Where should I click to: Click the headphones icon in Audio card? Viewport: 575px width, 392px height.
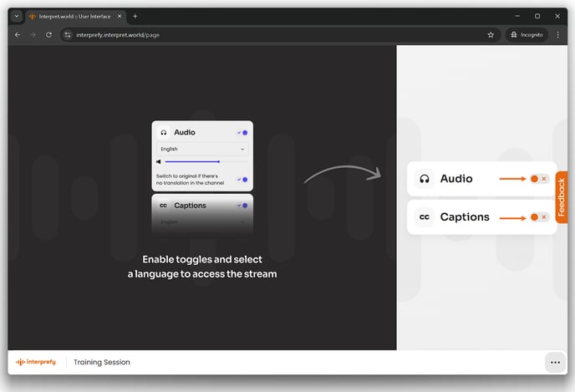click(425, 179)
